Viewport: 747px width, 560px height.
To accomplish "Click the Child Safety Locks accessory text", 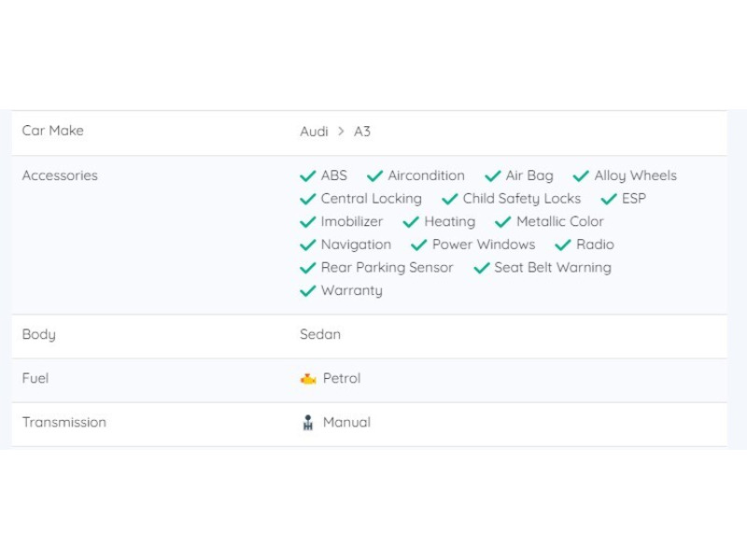I will pyautogui.click(x=522, y=199).
